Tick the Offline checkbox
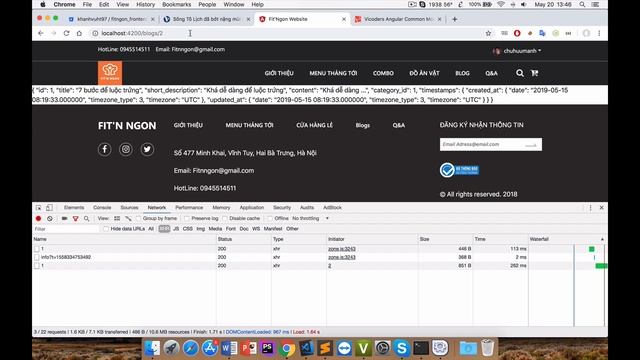 pyautogui.click(x=270, y=218)
